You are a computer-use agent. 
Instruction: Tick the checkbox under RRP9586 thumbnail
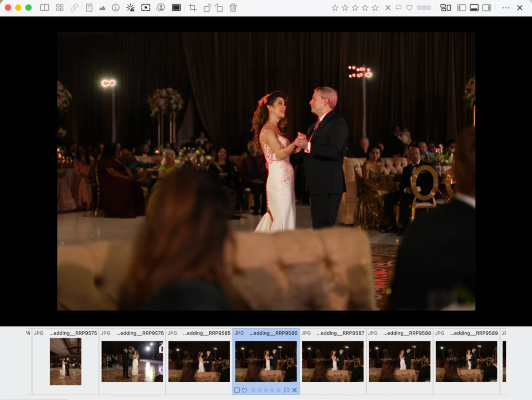click(237, 390)
